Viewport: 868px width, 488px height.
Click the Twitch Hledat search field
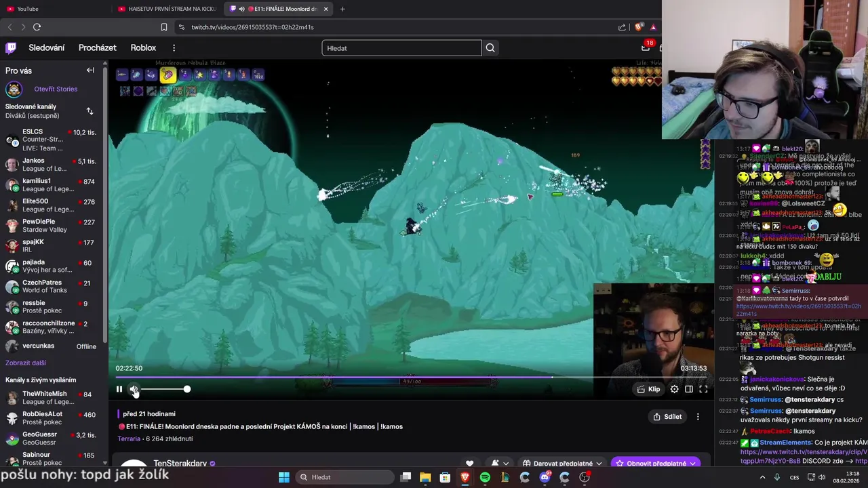click(x=401, y=48)
